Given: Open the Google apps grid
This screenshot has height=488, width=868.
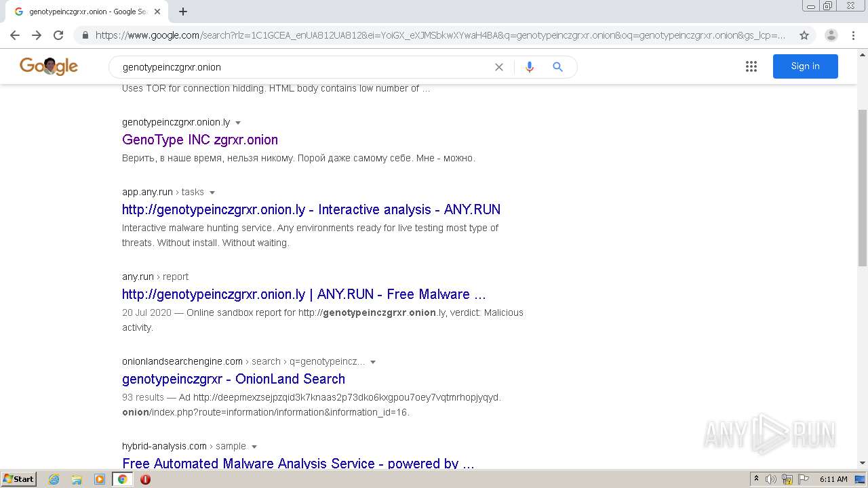Looking at the screenshot, I should [751, 66].
